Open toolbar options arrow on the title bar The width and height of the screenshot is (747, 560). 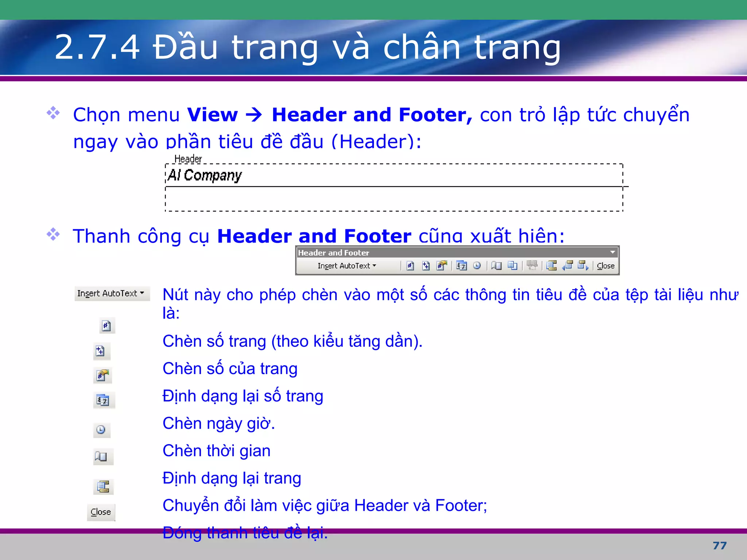pos(612,252)
